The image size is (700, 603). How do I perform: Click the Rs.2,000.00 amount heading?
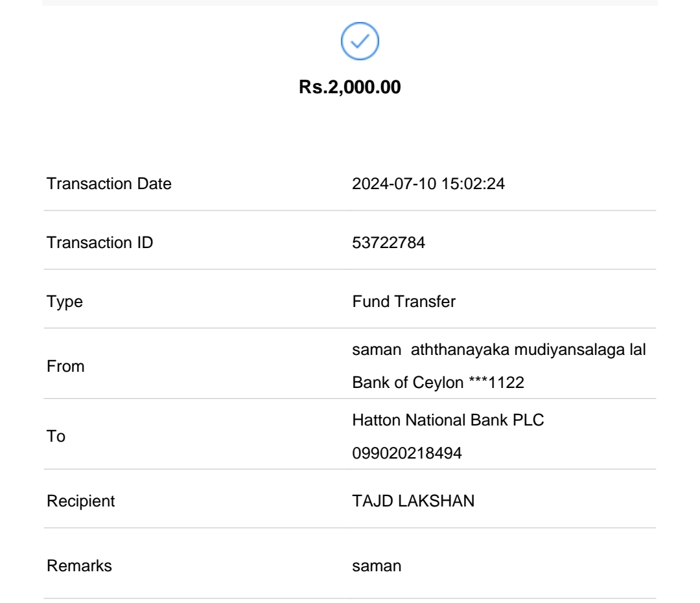[350, 87]
